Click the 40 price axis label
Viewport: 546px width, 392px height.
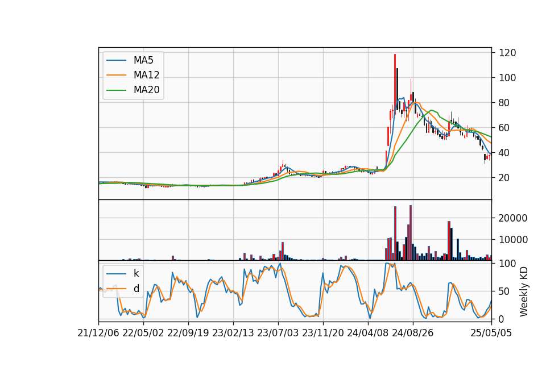(504, 153)
